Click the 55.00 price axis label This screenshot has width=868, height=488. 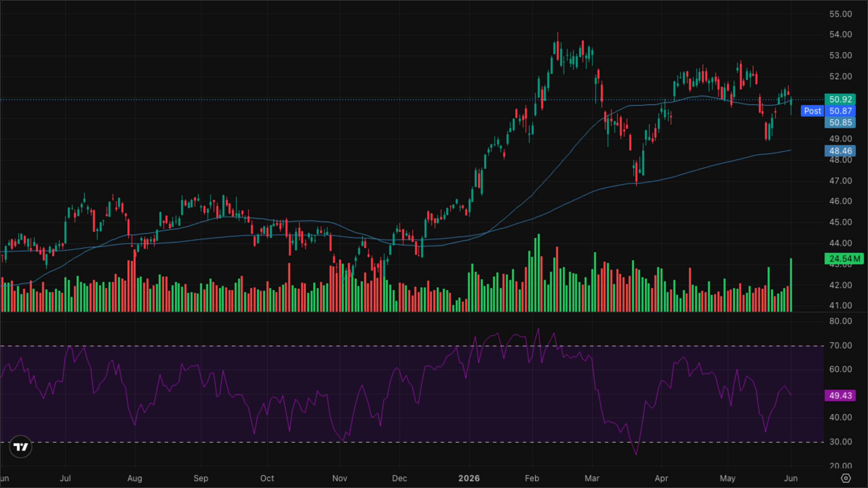841,14
